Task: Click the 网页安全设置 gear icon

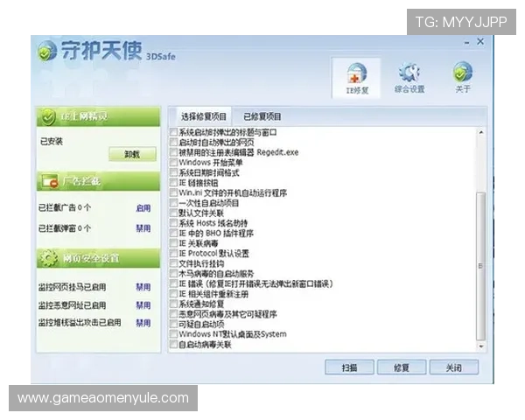Action: pyautogui.click(x=48, y=258)
